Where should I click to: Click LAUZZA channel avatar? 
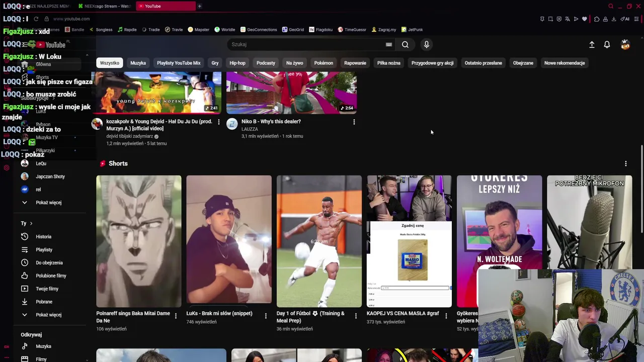click(231, 124)
